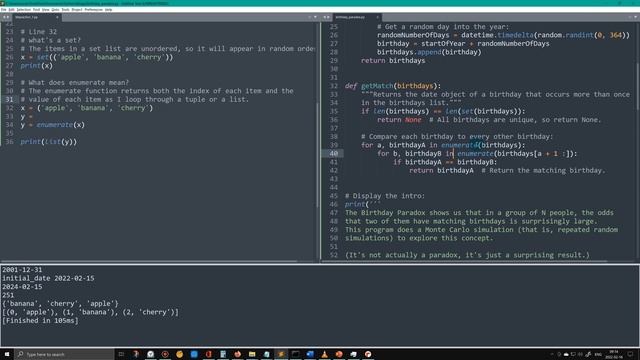640x360 pixels.
Task: Click the taskbar clock and date
Action: [614, 354]
